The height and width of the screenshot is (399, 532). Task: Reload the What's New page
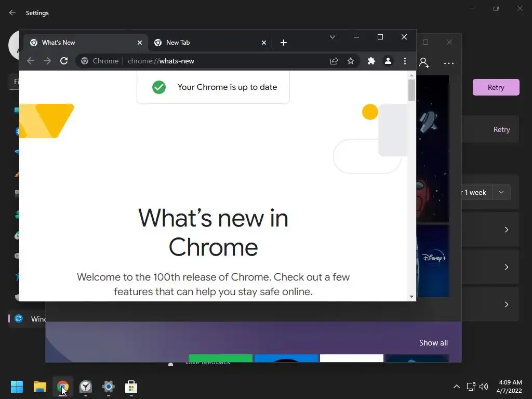click(64, 61)
